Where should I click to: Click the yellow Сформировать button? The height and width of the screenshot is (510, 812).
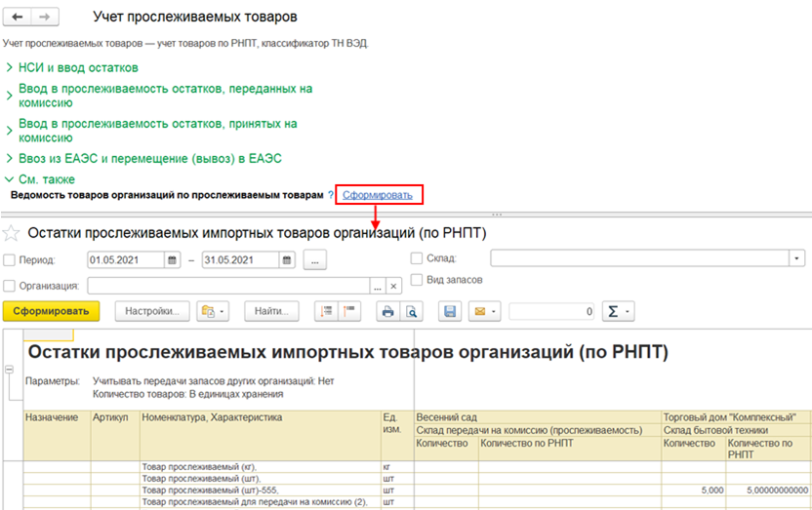coord(53,312)
